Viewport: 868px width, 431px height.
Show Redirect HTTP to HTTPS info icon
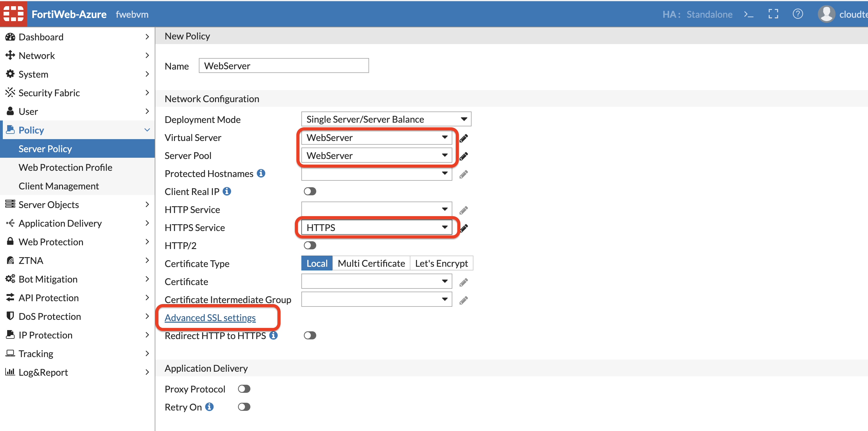point(273,335)
